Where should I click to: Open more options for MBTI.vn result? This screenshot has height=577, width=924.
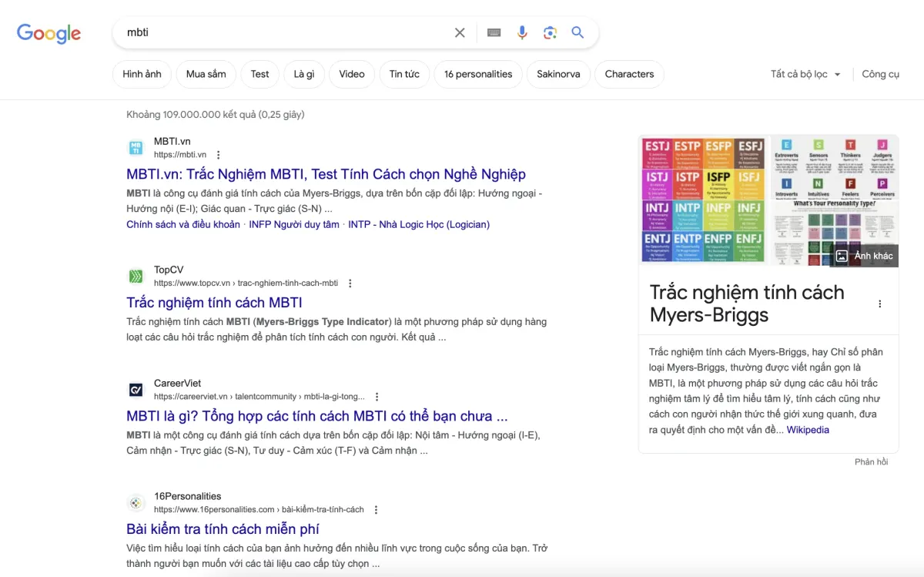pyautogui.click(x=218, y=155)
